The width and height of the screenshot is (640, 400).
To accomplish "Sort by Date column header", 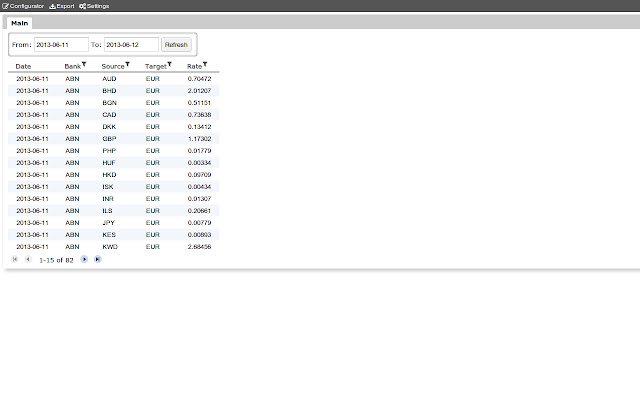I will tap(23, 66).
